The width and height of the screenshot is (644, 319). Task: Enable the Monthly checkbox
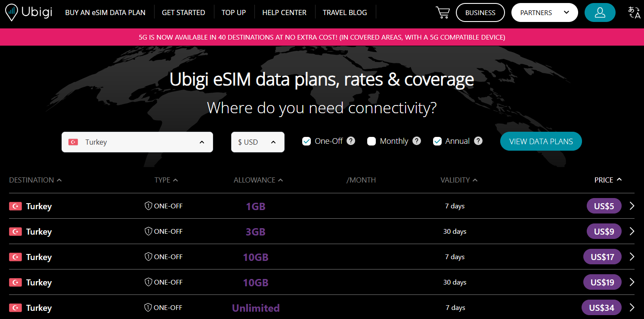[372, 141]
